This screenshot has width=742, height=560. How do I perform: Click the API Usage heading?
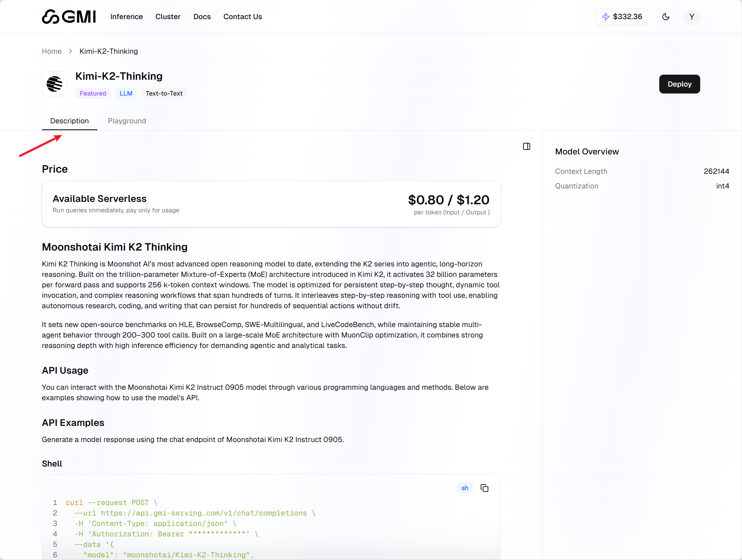click(x=65, y=370)
